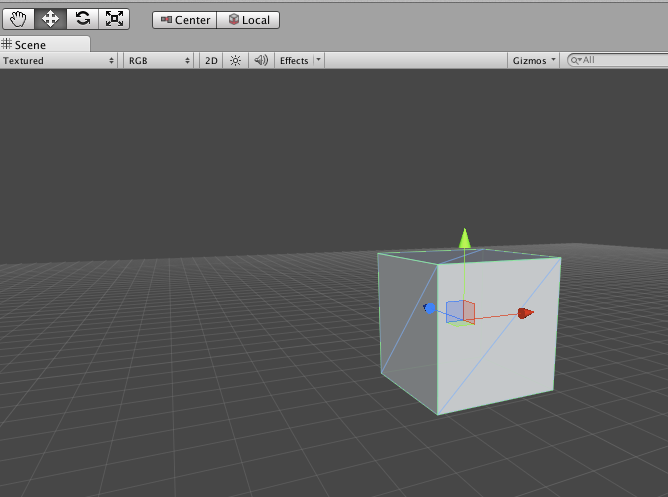
Task: Click the blue Z-axis handle
Action: click(x=429, y=308)
